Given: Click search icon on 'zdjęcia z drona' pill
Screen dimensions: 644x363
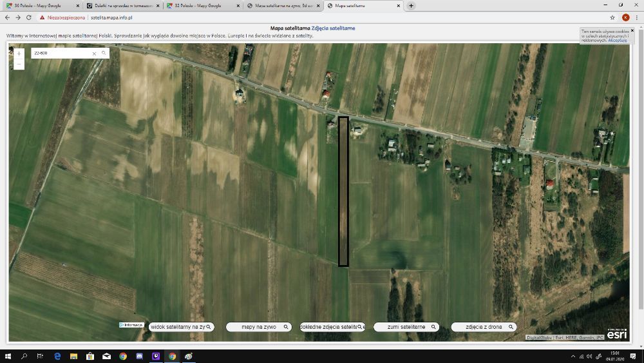Looking at the screenshot, I should (511, 327).
